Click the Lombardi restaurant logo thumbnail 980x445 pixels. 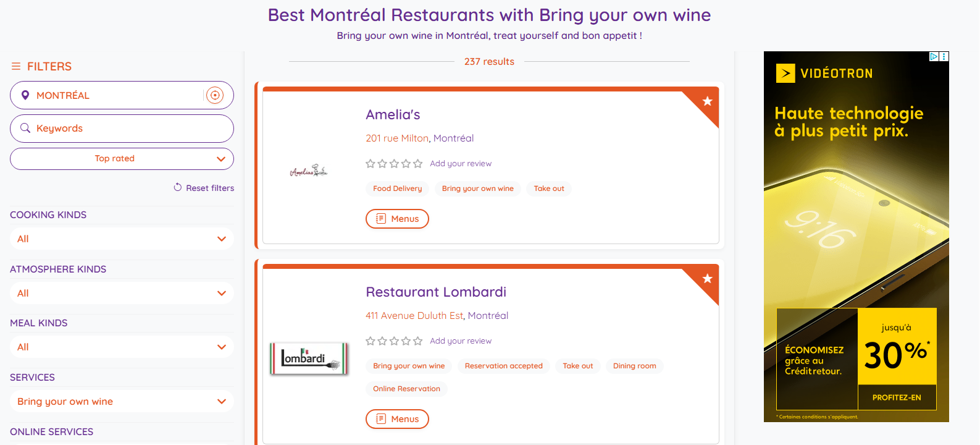pos(309,358)
